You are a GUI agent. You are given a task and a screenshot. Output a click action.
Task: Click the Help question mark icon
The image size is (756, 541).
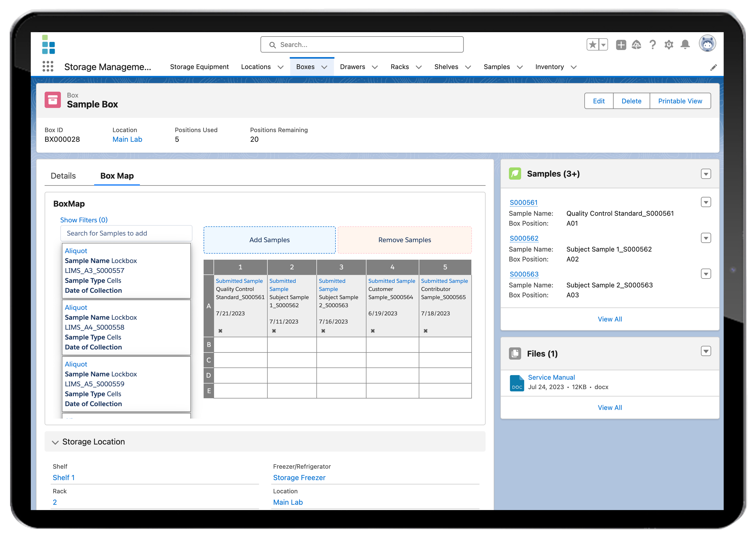coord(653,44)
